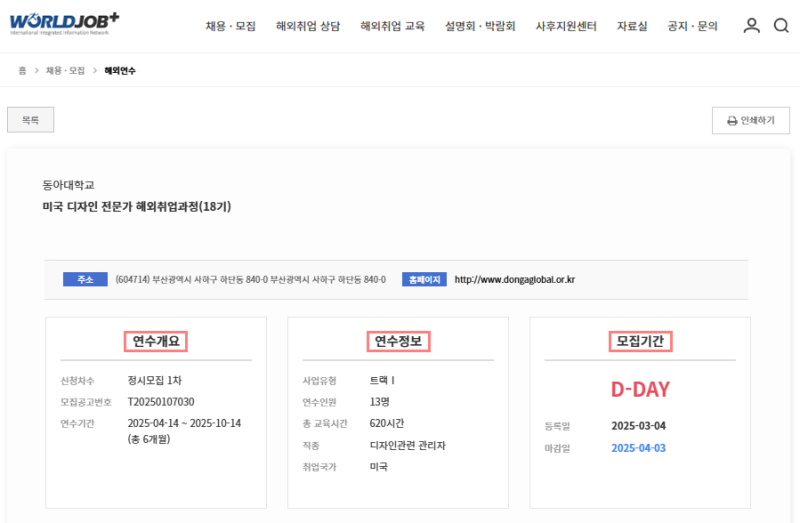Select the text (총 6개월)
The width and height of the screenshot is (800, 523).
click(149, 439)
